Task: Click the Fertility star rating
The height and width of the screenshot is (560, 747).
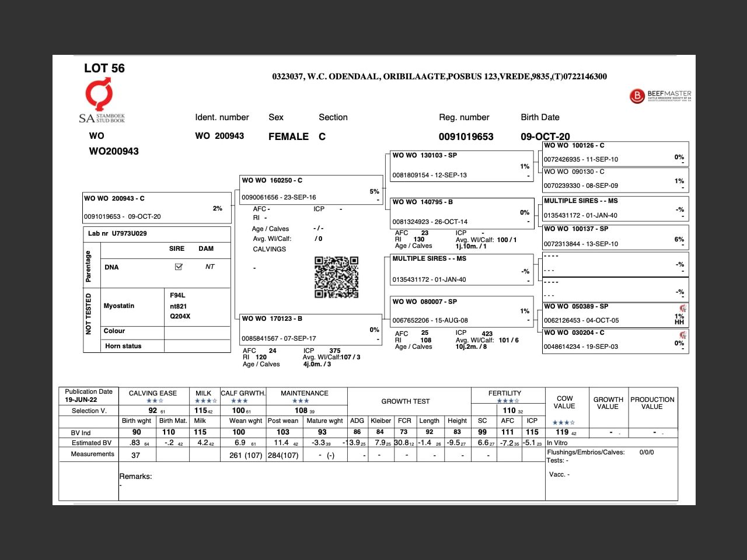Action: pos(507,401)
